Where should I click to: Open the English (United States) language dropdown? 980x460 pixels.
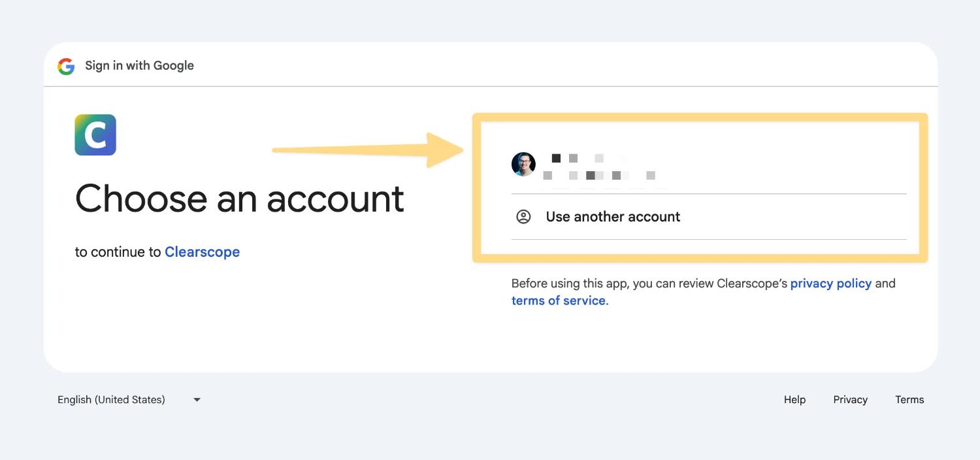(x=129, y=399)
